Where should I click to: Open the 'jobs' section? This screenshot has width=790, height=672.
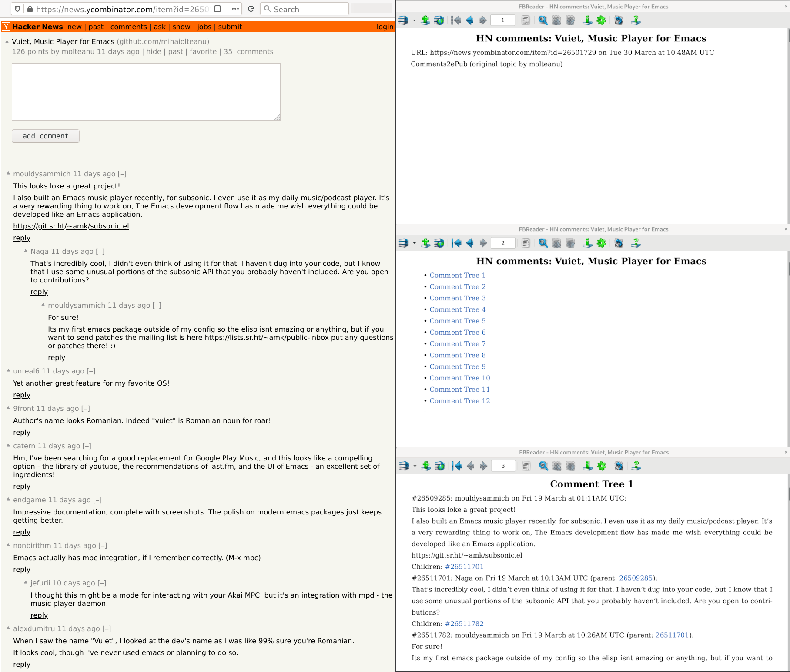(x=204, y=27)
